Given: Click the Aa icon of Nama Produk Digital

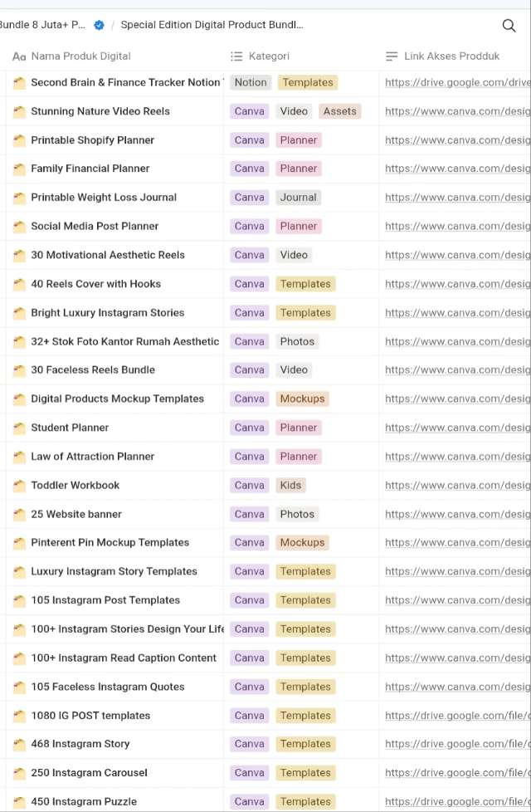Looking at the screenshot, I should point(19,56).
